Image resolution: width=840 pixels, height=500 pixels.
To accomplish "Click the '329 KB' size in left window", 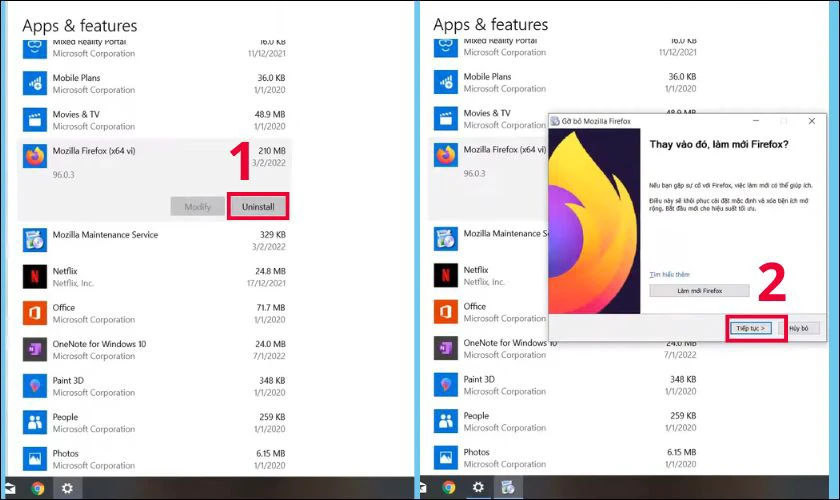I will click(273, 235).
